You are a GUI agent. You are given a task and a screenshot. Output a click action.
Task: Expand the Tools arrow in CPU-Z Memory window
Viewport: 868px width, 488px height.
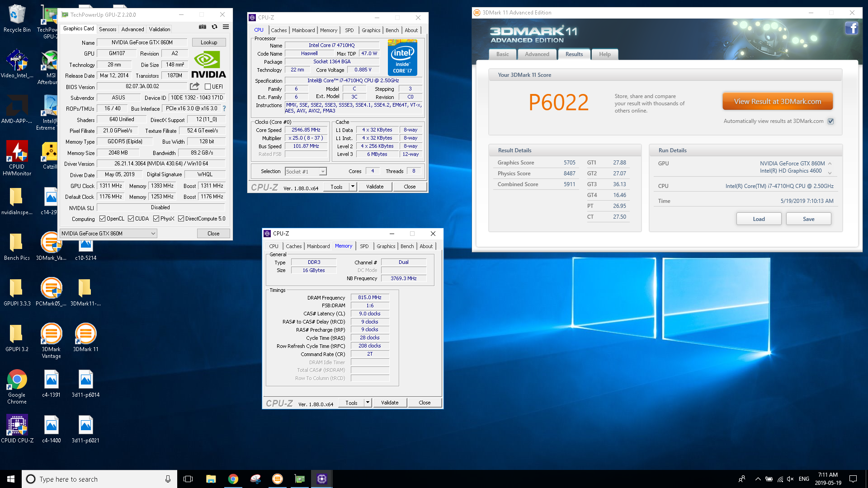click(x=368, y=403)
